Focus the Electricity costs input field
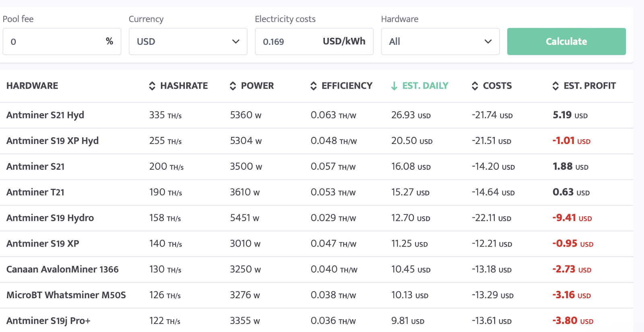This screenshot has height=332, width=644. coord(314,41)
